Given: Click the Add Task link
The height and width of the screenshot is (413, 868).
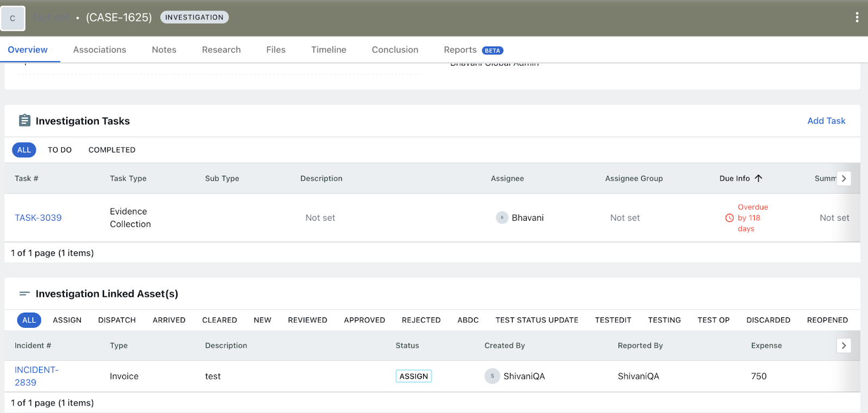Looking at the screenshot, I should (826, 121).
